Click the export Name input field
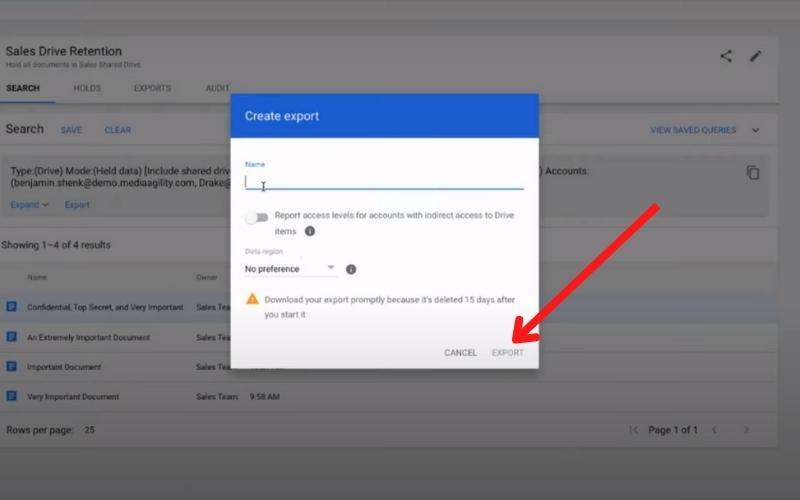The width and height of the screenshot is (800, 500). [384, 181]
